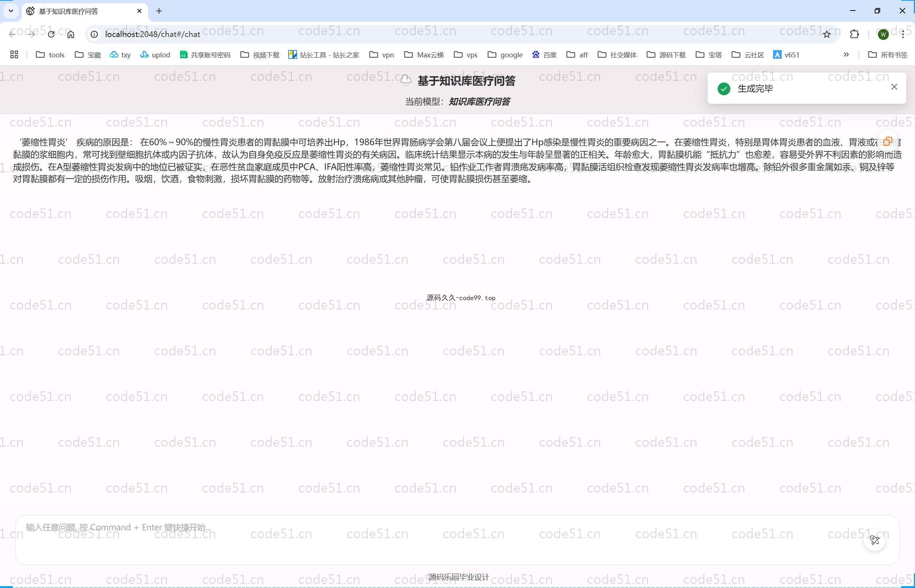Select the 基于知识库医疗问答 tab
Viewport: 915px width, 588px height.
click(x=85, y=11)
